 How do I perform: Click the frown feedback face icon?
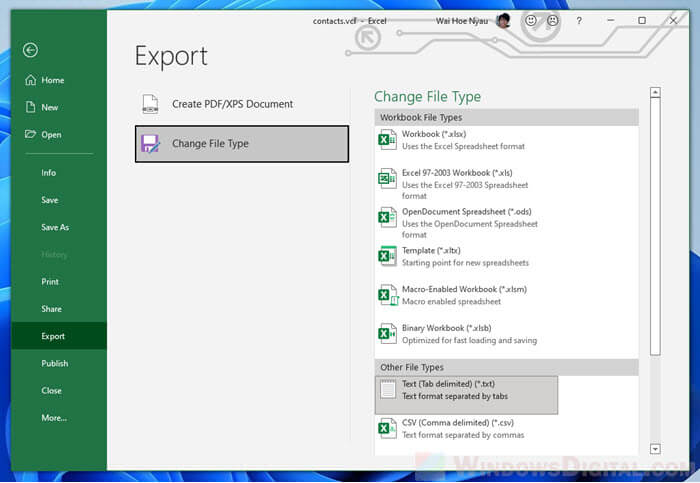click(553, 21)
